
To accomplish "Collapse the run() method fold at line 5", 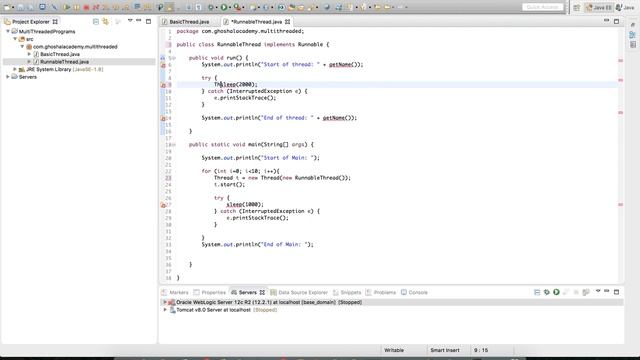I will point(173,58).
